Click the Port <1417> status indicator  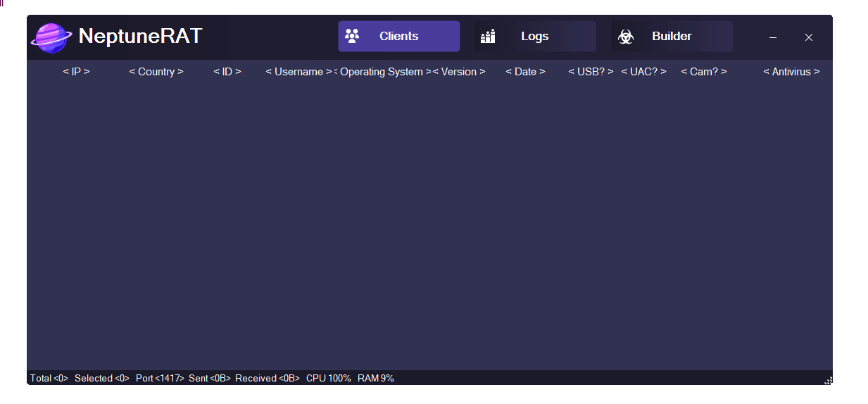[160, 378]
